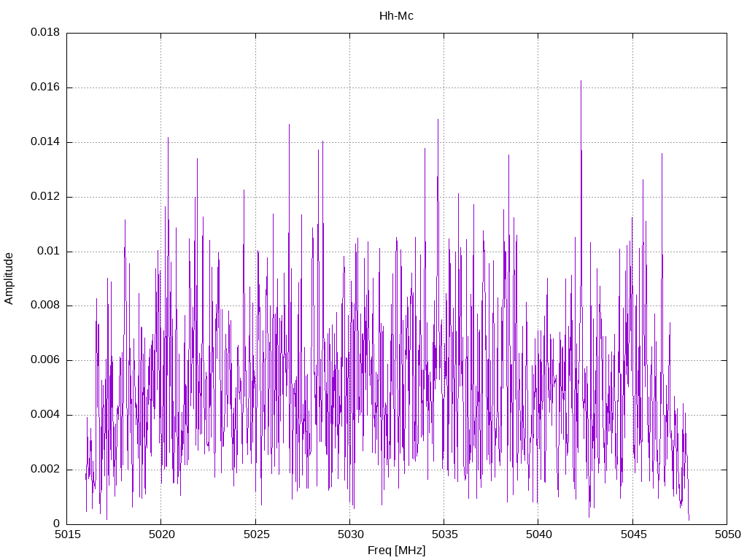Click the 0.01 y-axis tick label
Viewport: 747px width, 560px height.
(x=49, y=251)
